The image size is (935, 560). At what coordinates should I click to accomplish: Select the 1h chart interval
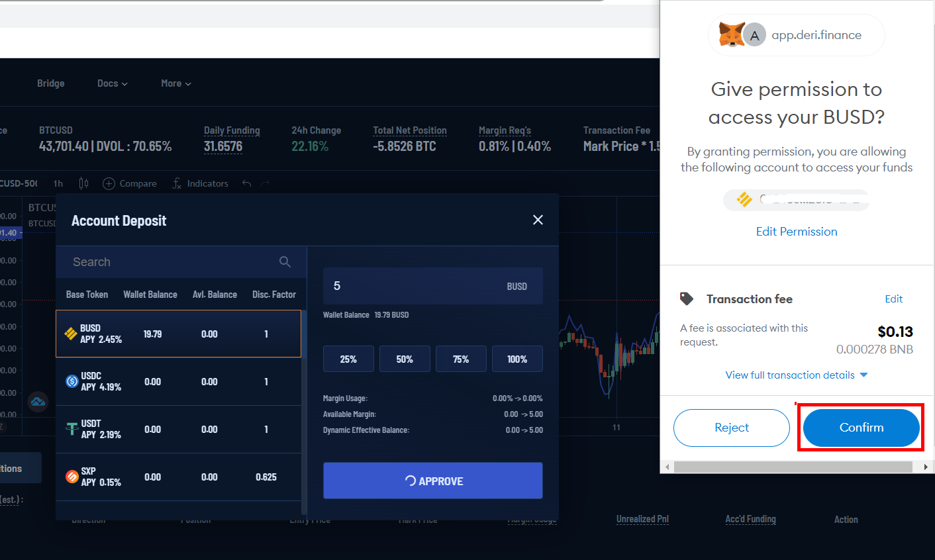tap(58, 183)
